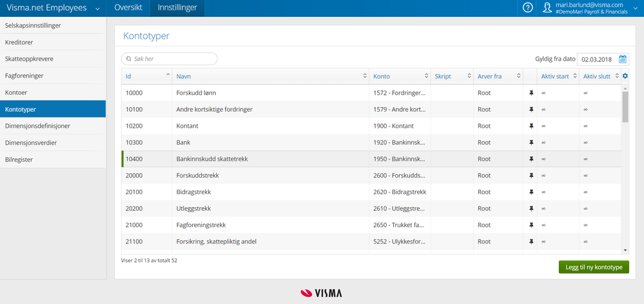Select the '1900 - Kontant' account cell
The width and height of the screenshot is (644, 304).
coord(400,126)
